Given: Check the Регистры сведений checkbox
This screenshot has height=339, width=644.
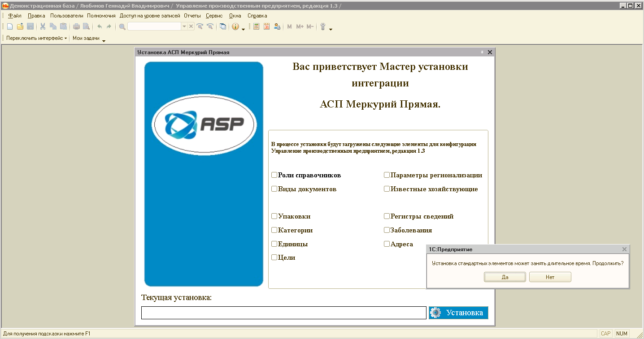Looking at the screenshot, I should point(387,216).
